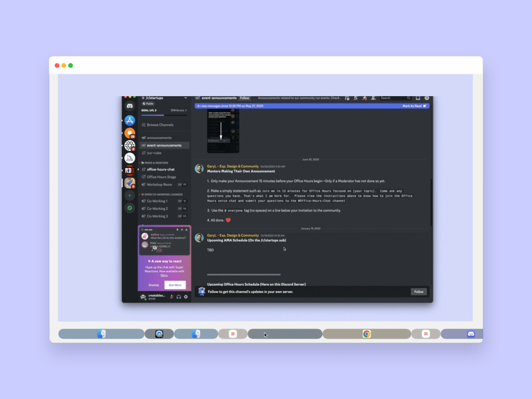Dismiss the Super Reactions promo
Screen dimensions: 532x399
[x=154, y=285]
